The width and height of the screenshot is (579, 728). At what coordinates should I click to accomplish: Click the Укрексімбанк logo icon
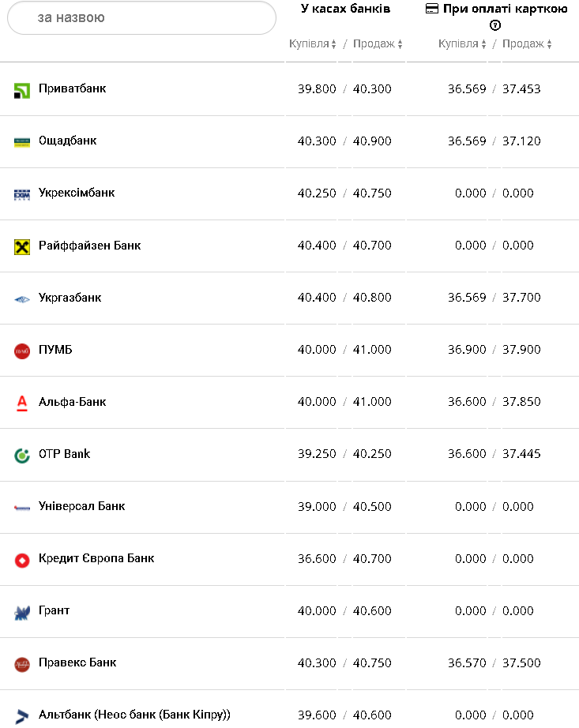point(22,194)
